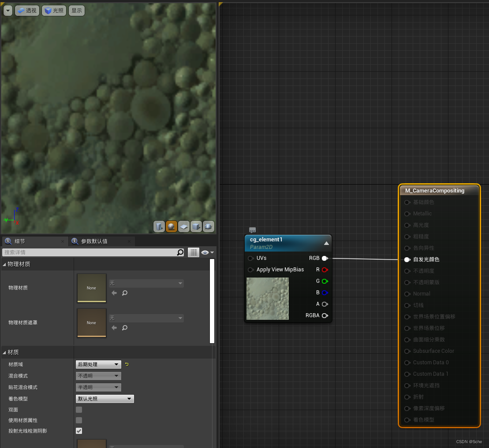Image resolution: width=489 pixels, height=448 pixels.
Task: Enable the 使用材质属性 checkbox
Action: [78, 420]
